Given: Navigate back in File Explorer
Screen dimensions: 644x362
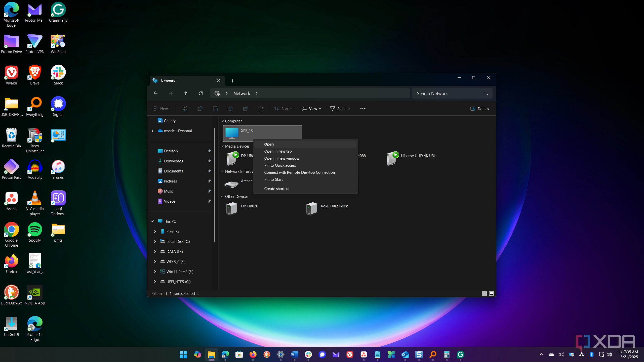Looking at the screenshot, I should 155,94.
